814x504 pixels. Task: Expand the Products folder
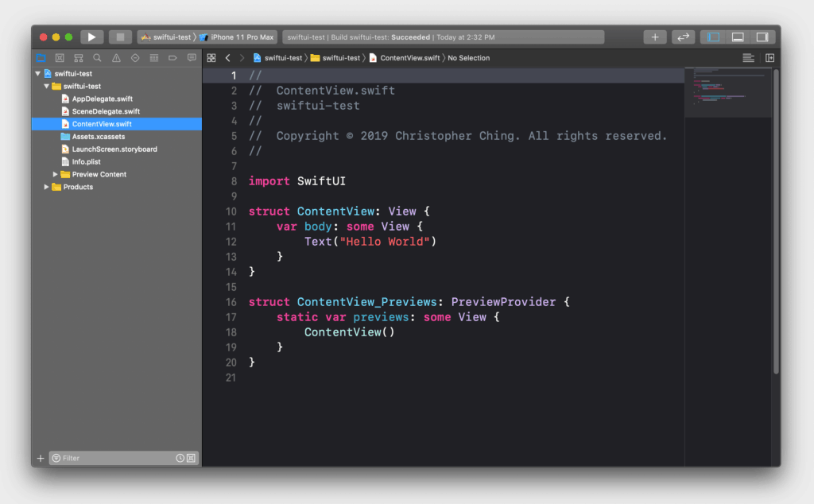47,187
